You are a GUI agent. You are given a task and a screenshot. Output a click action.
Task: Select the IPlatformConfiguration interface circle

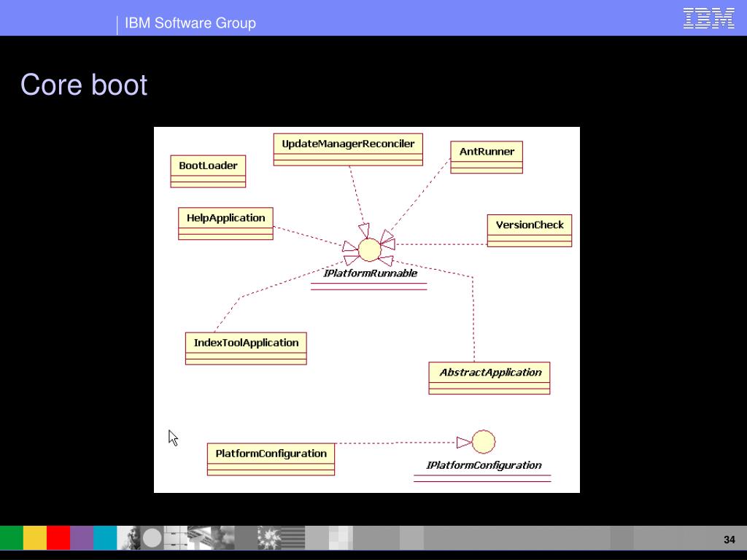[x=484, y=441]
